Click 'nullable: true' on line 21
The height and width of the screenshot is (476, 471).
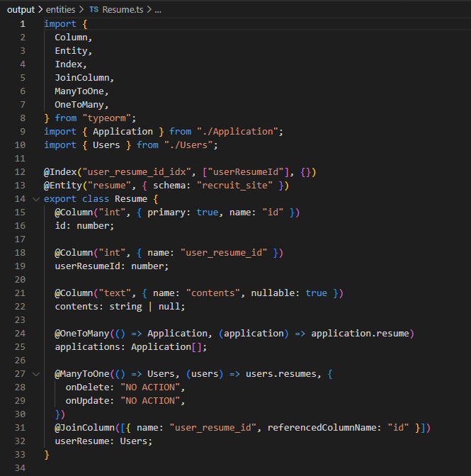tap(289, 293)
